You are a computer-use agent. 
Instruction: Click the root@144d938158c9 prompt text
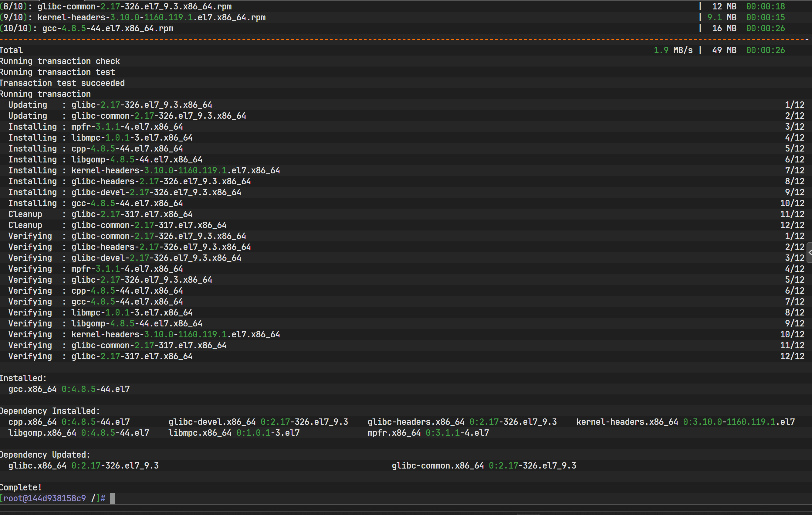(x=45, y=498)
